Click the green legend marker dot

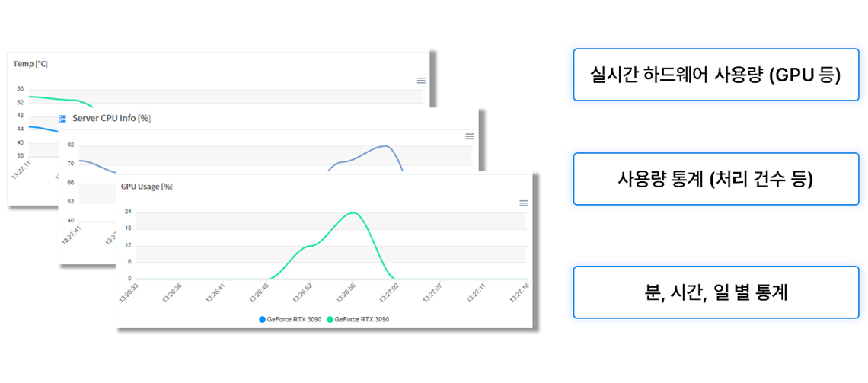point(330,320)
